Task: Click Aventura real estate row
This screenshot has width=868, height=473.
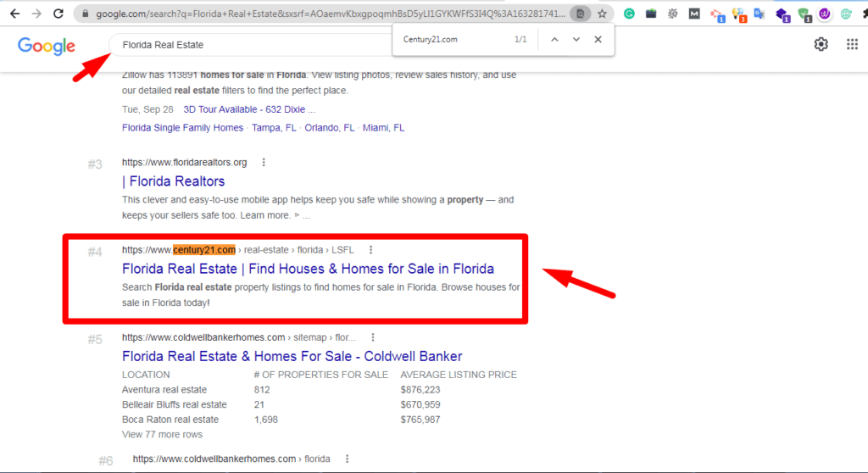Action: click(164, 389)
